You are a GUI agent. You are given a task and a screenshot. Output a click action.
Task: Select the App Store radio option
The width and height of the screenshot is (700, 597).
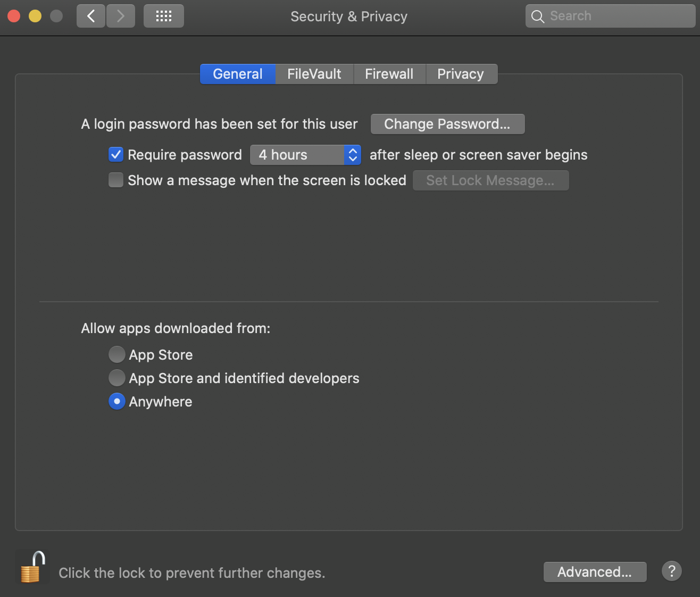coord(117,354)
